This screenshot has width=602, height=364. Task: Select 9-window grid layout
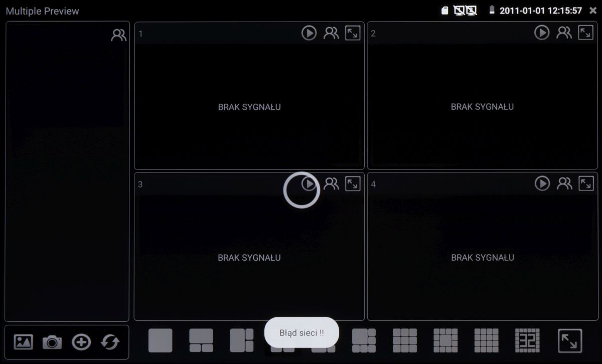(405, 340)
